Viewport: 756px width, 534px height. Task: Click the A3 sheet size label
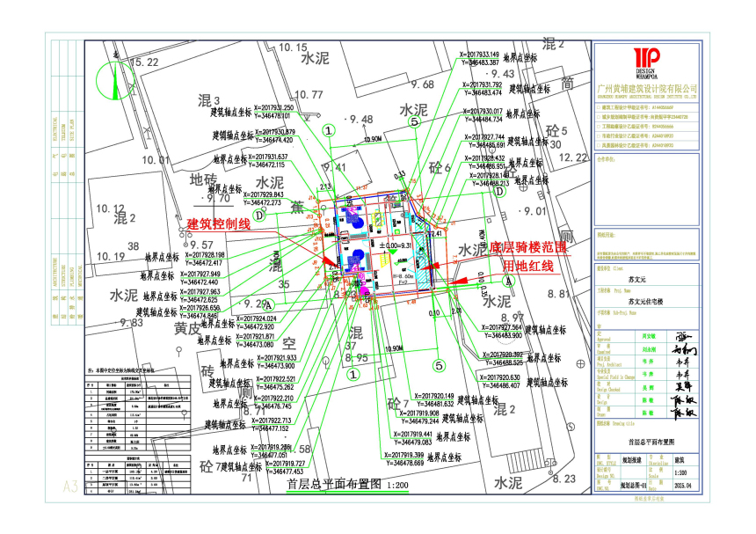pyautogui.click(x=70, y=486)
